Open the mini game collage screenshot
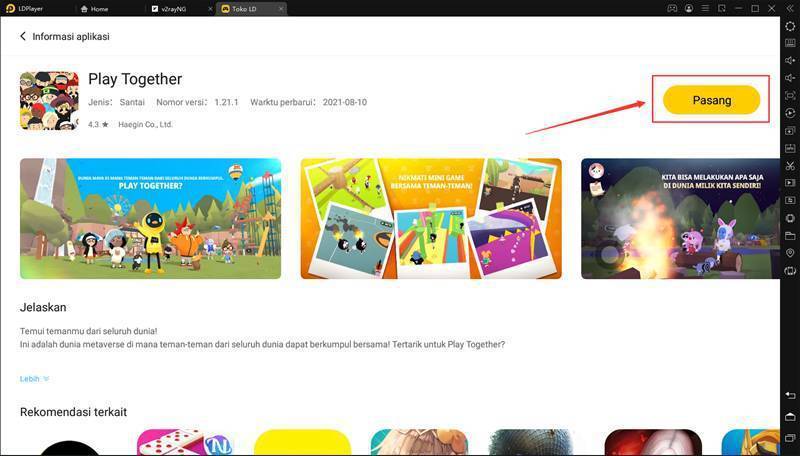This screenshot has height=456, width=800. 431,218
